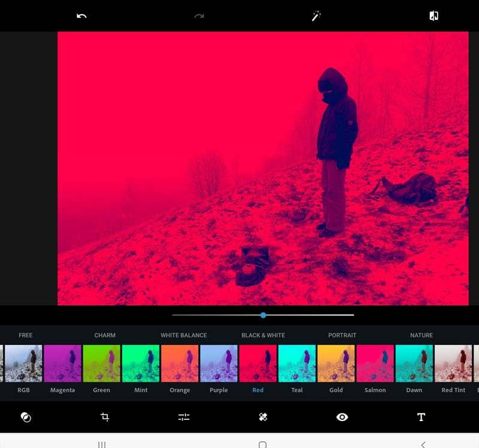This screenshot has height=448, width=479.
Task: Select the Salmon filter thumbnail
Action: tap(375, 364)
